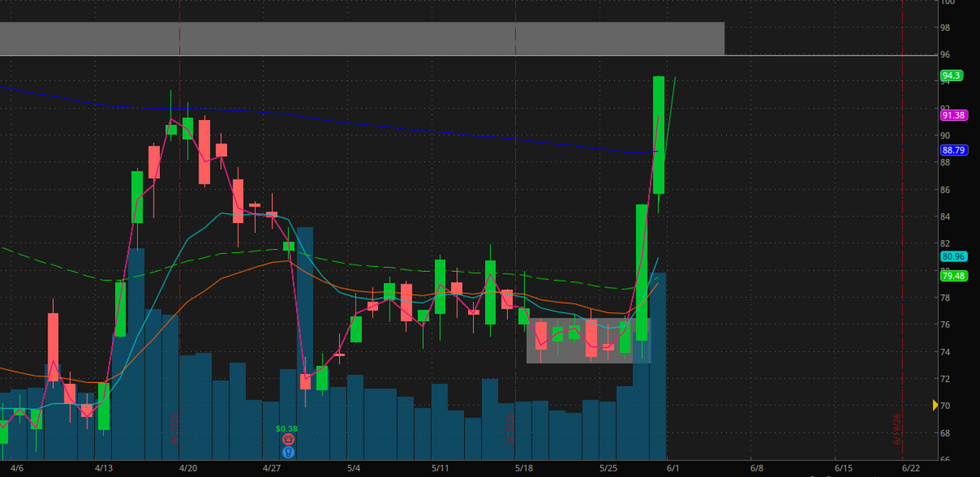Select the magenta 91.38 price bubble
The width and height of the screenshot is (980, 477).
954,115
